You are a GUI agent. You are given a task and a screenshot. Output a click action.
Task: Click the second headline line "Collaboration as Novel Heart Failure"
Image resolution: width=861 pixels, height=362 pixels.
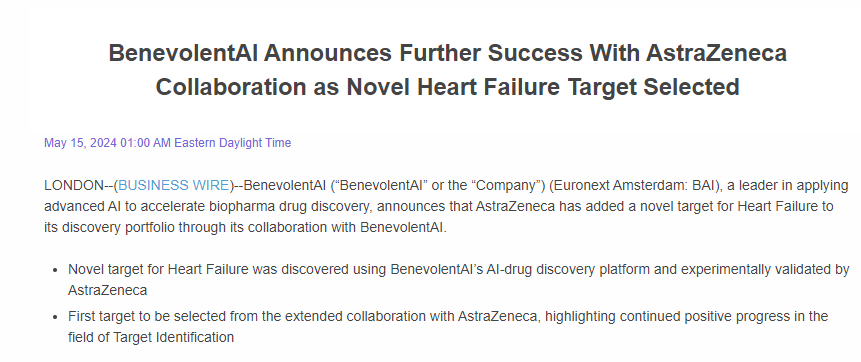(x=448, y=87)
